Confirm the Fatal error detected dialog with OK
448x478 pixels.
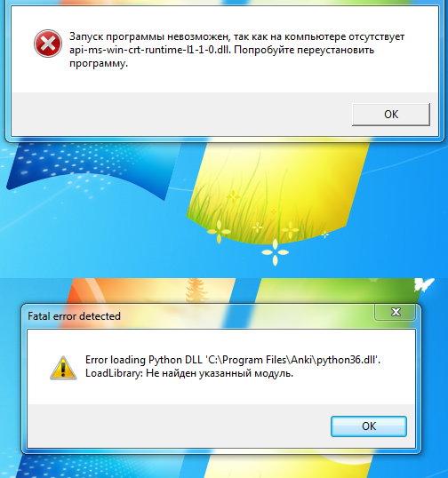pyautogui.click(x=369, y=426)
